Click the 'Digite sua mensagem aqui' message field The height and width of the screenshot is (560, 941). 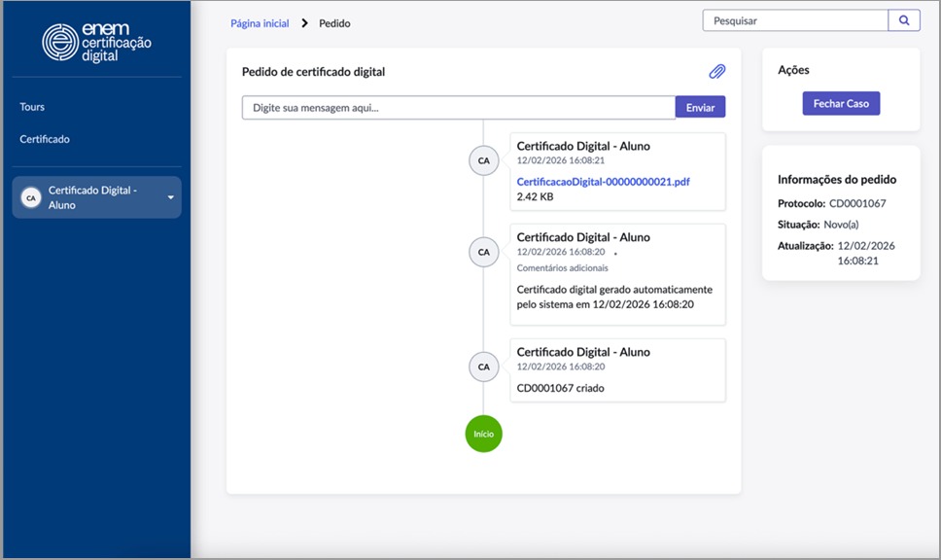coord(458,108)
